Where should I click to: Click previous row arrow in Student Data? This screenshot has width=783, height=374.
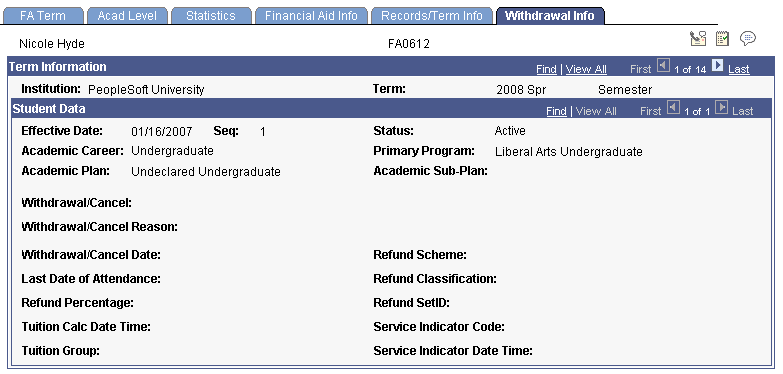673,107
